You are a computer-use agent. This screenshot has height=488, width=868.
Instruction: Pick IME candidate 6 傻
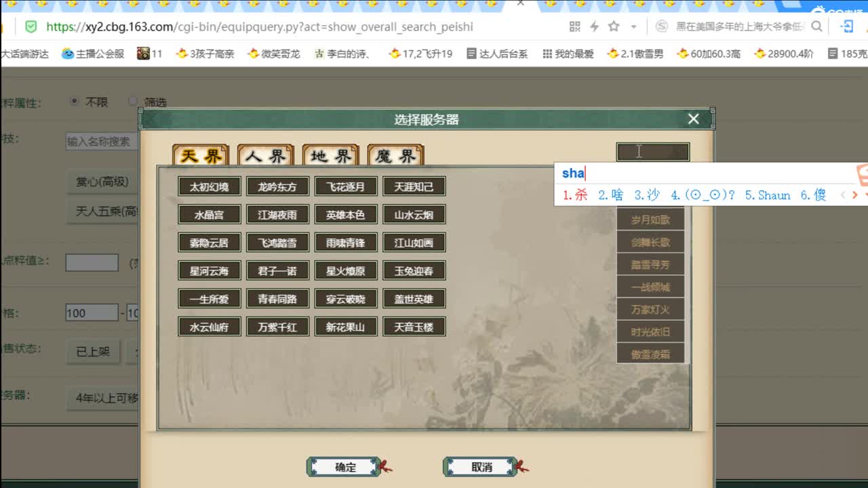click(813, 195)
